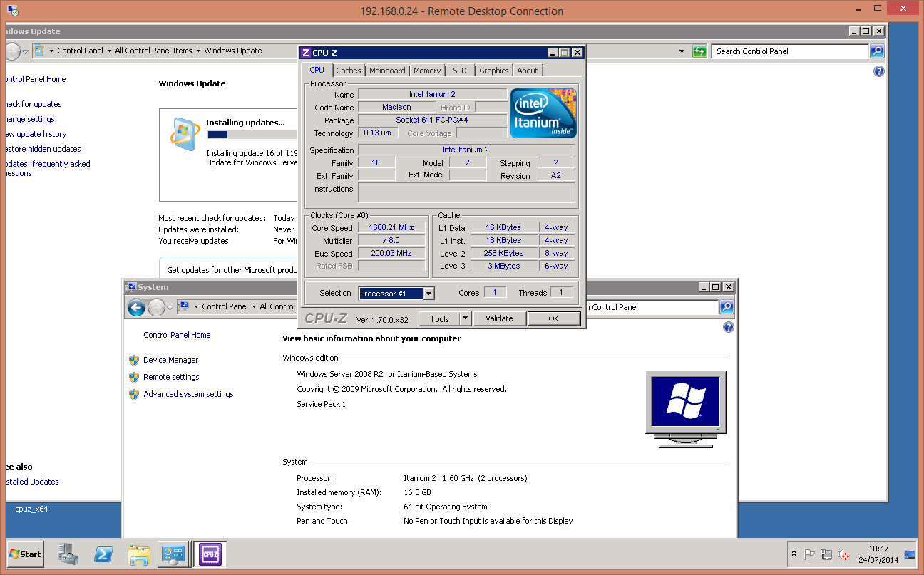Show hidden tray icons arrow
Viewport: 924px width, 575px height.
tap(794, 554)
